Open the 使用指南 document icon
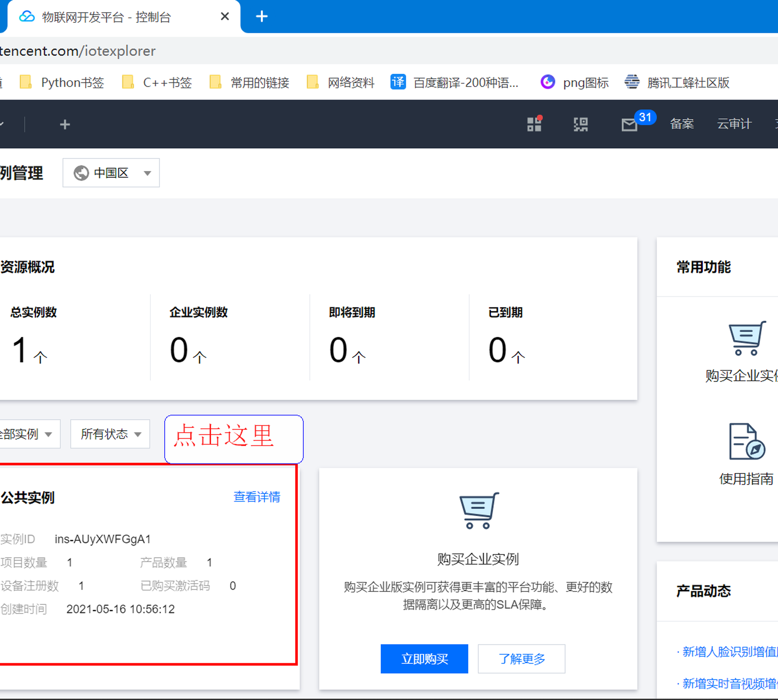 (747, 441)
